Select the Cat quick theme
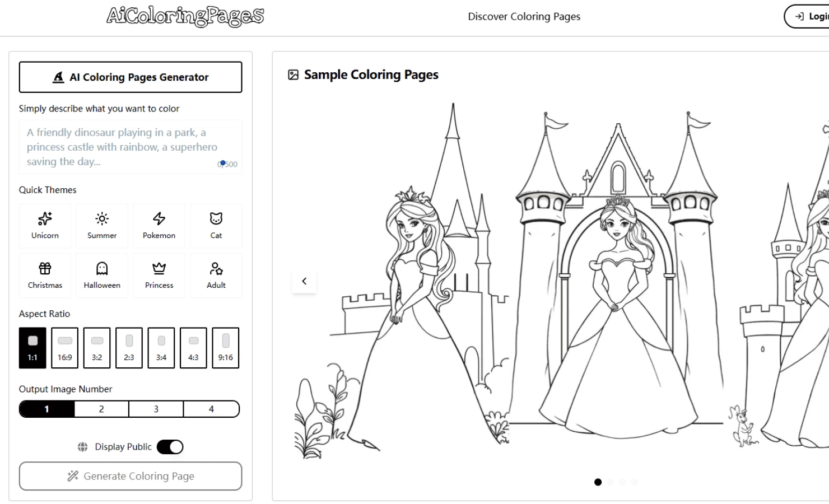 tap(216, 226)
